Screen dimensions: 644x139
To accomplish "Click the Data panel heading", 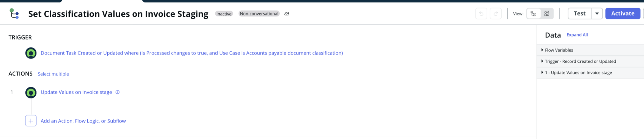I will (553, 35).
